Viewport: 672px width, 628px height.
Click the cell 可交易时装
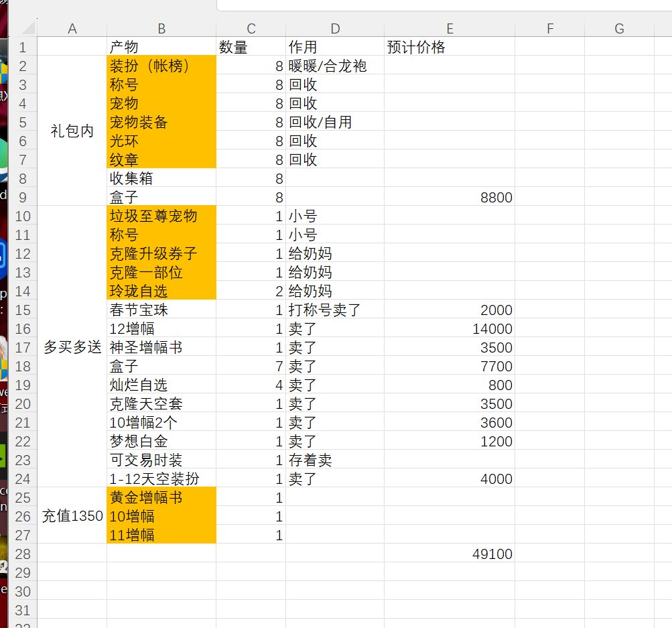tap(161, 460)
